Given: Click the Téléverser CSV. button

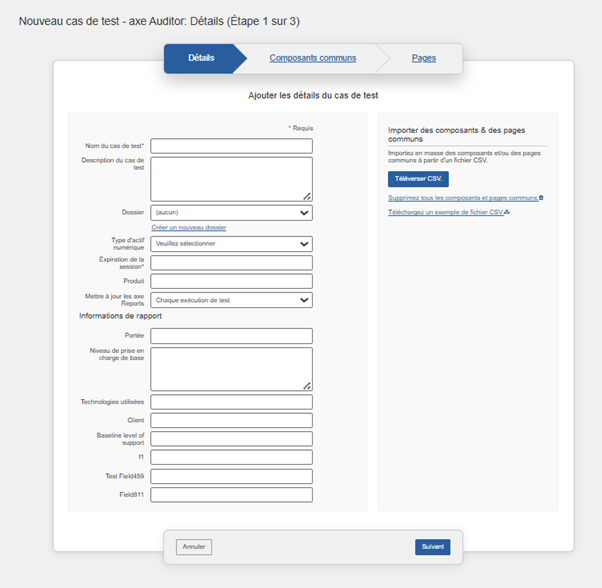Looking at the screenshot, I should [418, 179].
